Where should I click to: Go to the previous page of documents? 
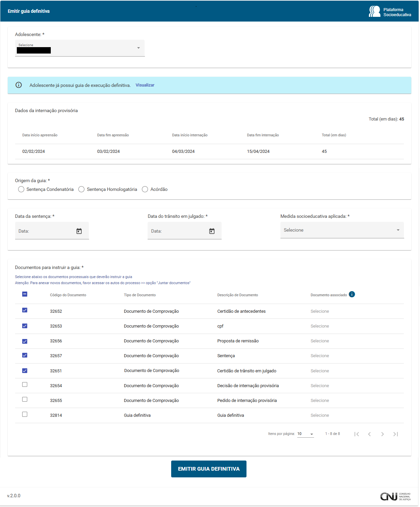pyautogui.click(x=370, y=434)
